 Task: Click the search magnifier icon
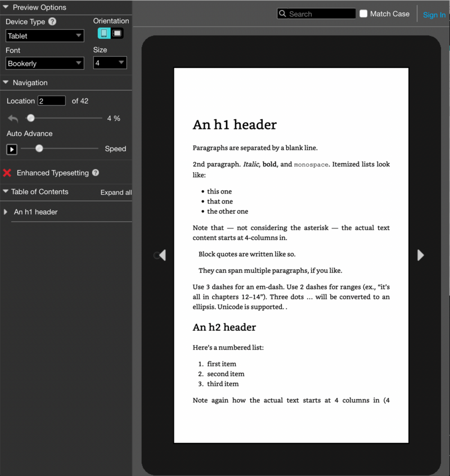[282, 14]
